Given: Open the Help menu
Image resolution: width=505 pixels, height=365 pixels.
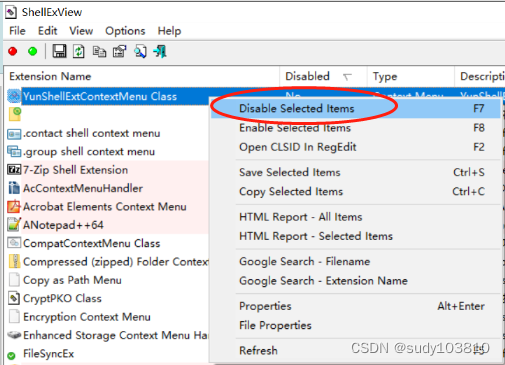Looking at the screenshot, I should (169, 31).
